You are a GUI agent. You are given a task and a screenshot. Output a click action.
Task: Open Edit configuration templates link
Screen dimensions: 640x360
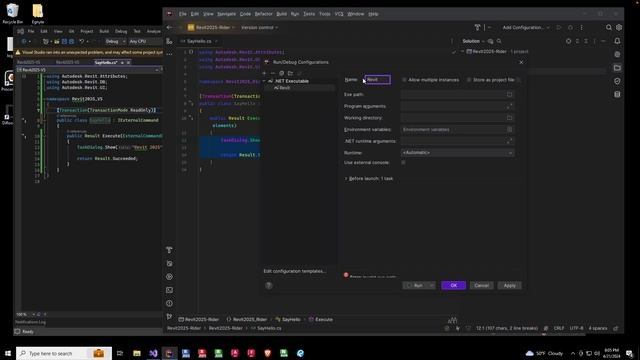coord(294,271)
